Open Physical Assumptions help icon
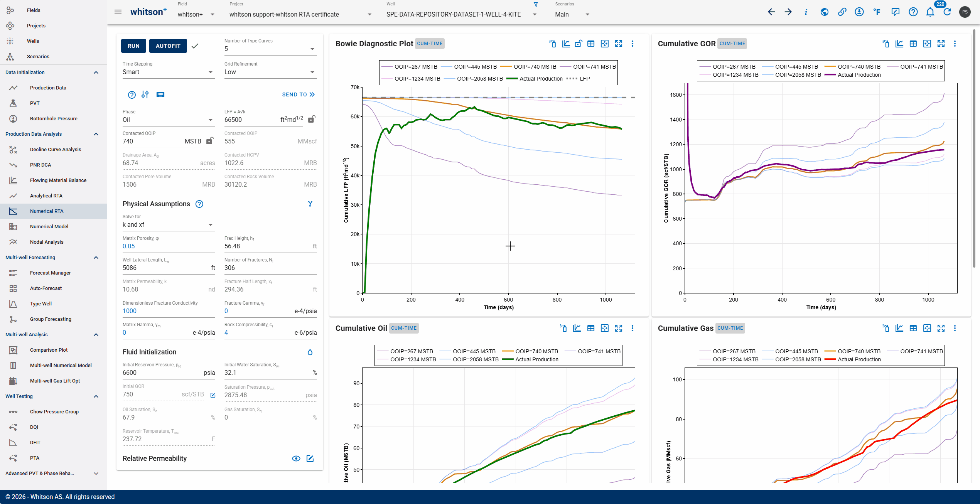980x504 pixels. pyautogui.click(x=199, y=204)
